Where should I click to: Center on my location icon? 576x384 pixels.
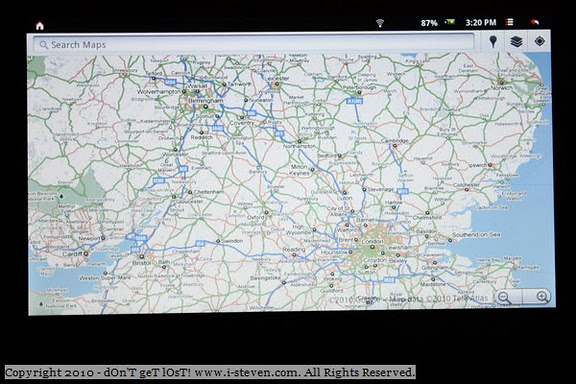click(539, 41)
